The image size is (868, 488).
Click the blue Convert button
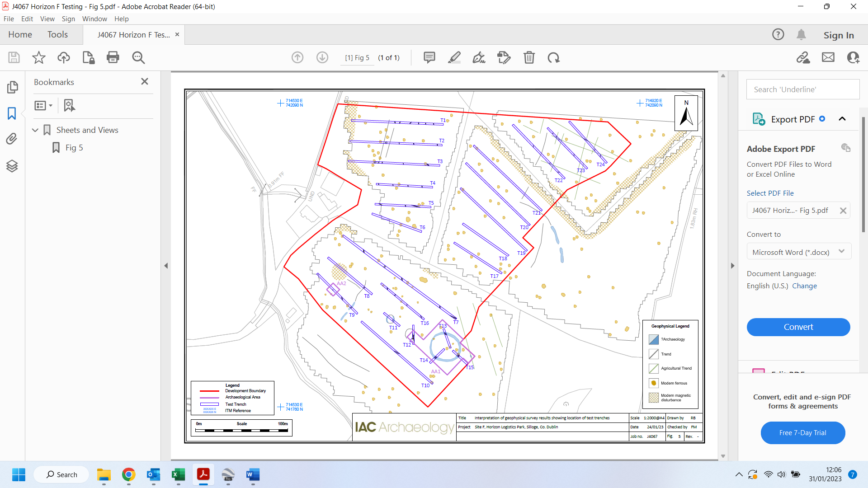coord(798,327)
